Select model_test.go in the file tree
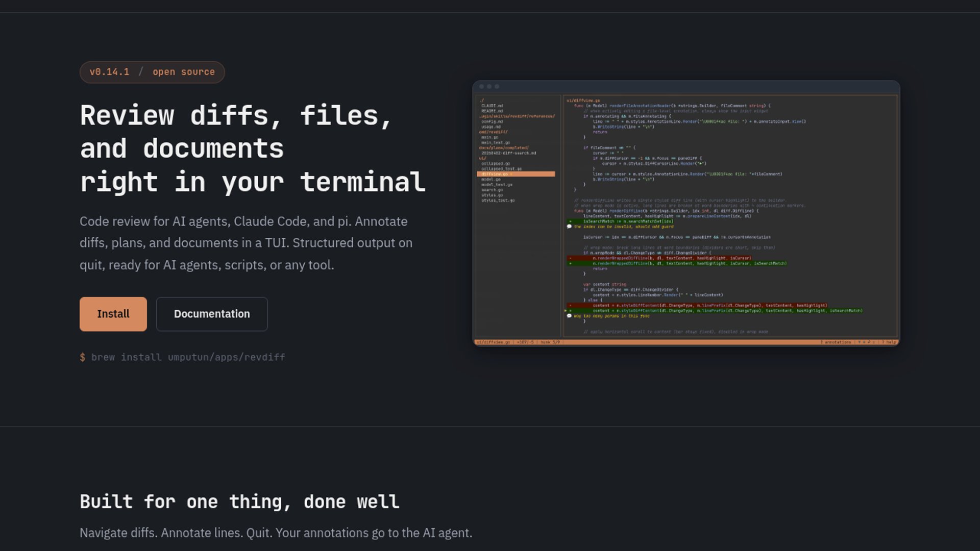The width and height of the screenshot is (980, 551). click(x=497, y=185)
